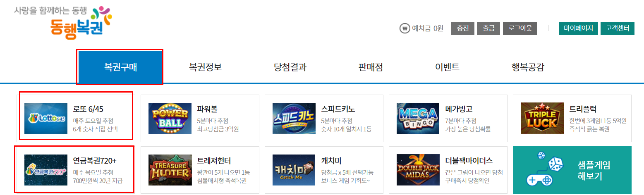Click the 더블잭마이더스 title text
The image size is (644, 195).
point(469,161)
